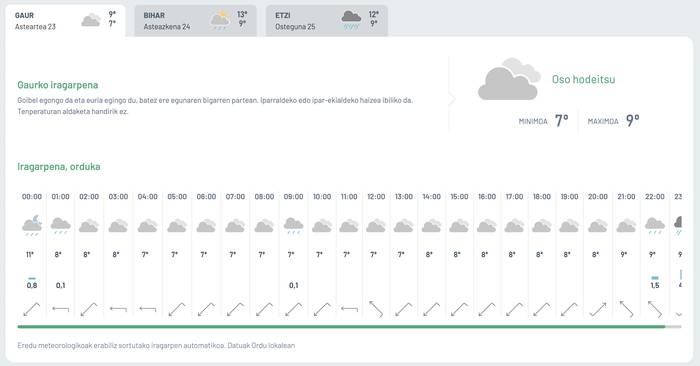The height and width of the screenshot is (366, 700).
Task: Click the 12:00 cloudy icon
Action: point(376,225)
